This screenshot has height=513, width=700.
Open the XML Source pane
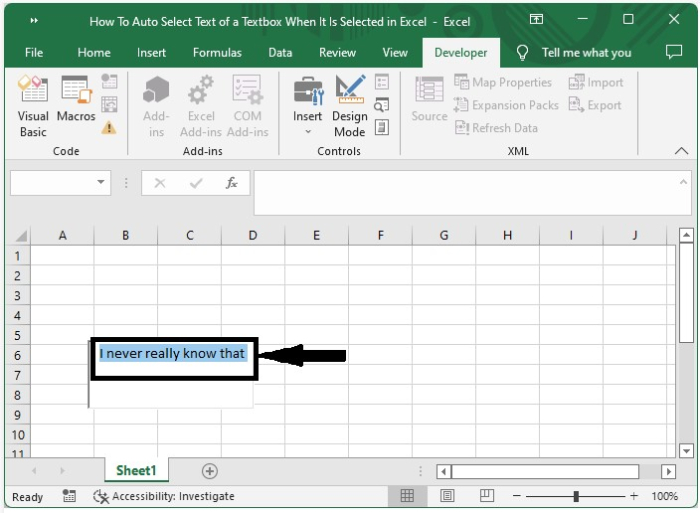tap(429, 99)
